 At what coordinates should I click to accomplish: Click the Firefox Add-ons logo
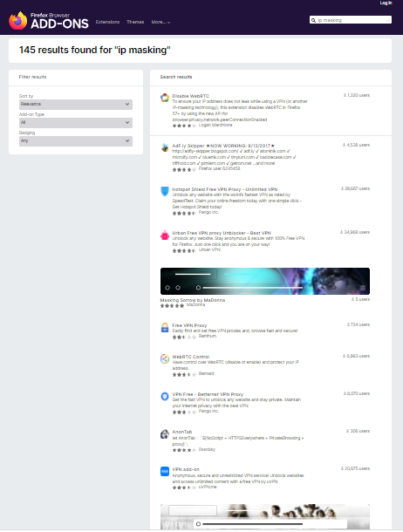(49, 21)
